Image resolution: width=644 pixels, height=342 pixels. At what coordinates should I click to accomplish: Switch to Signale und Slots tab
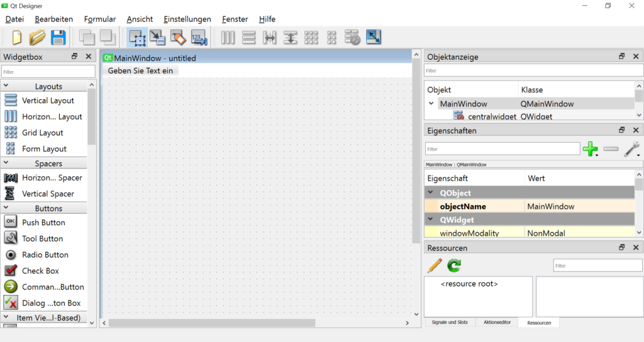450,323
